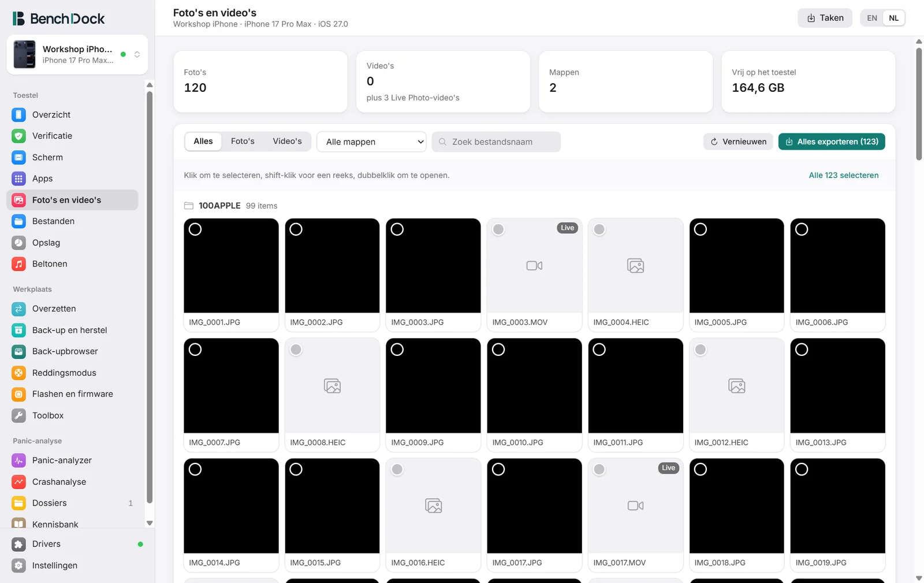Viewport: 924px width, 583px height.
Task: Click the IMG_0012.HEIC placeholder thumbnail
Action: pos(736,385)
